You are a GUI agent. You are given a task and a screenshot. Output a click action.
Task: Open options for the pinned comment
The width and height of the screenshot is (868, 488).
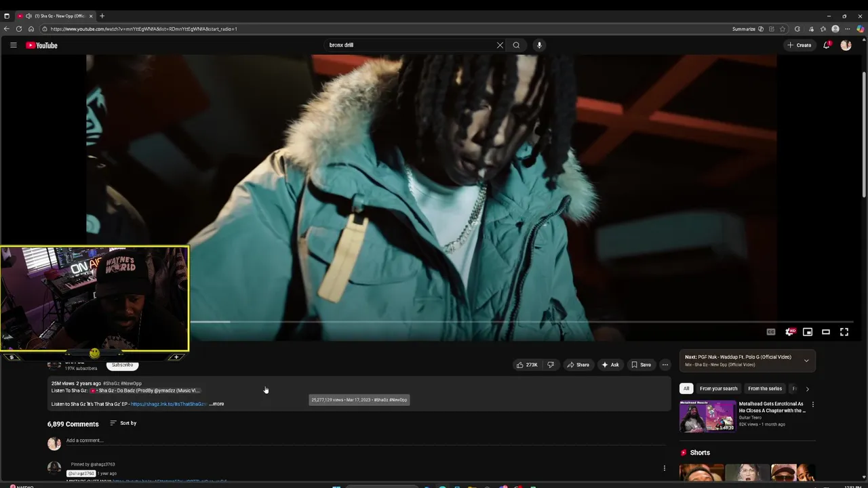click(x=665, y=468)
